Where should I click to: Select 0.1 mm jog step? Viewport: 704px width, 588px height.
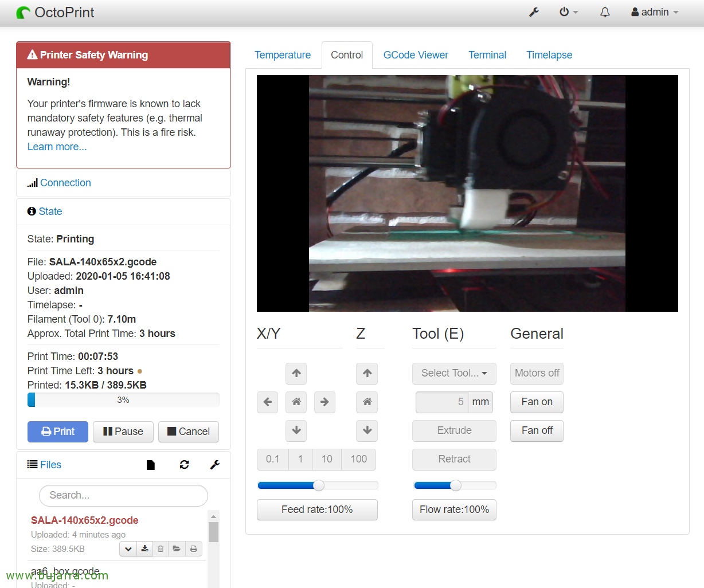point(272,459)
